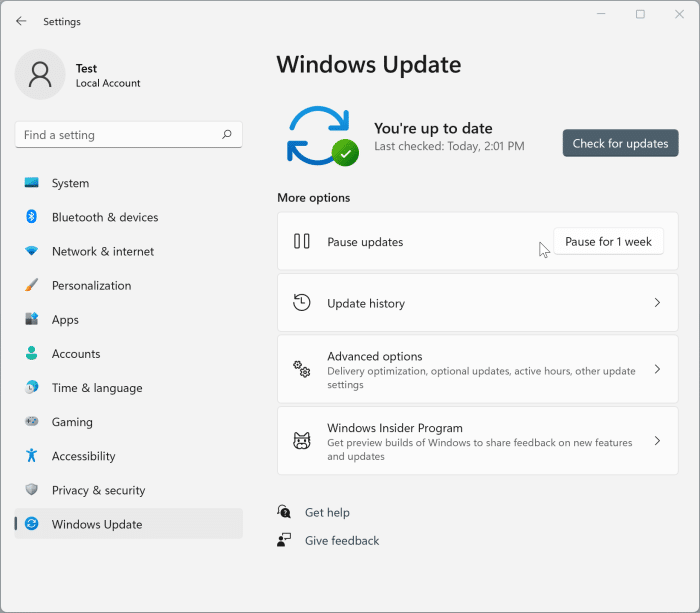Go to Time & language
The height and width of the screenshot is (613, 700).
coord(129,388)
